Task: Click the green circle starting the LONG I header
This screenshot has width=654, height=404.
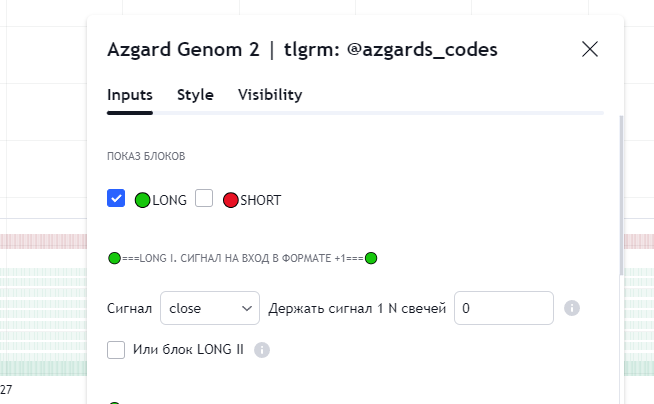Action: point(114,259)
